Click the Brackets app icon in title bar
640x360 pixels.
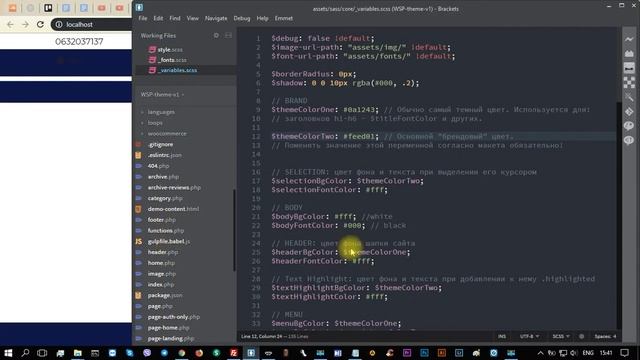[139, 7]
